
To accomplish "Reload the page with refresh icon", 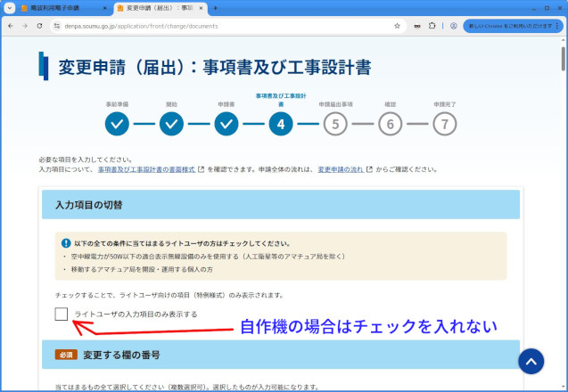I will tap(39, 26).
